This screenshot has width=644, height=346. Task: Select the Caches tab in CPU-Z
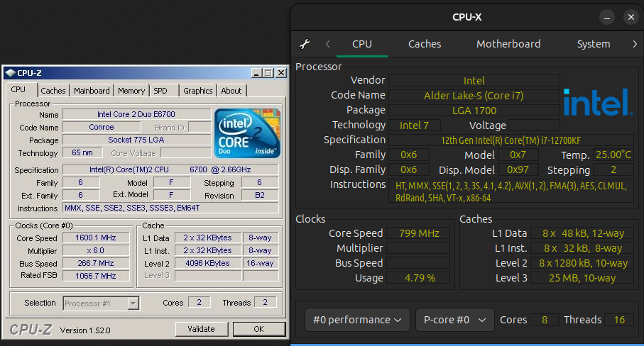click(53, 91)
